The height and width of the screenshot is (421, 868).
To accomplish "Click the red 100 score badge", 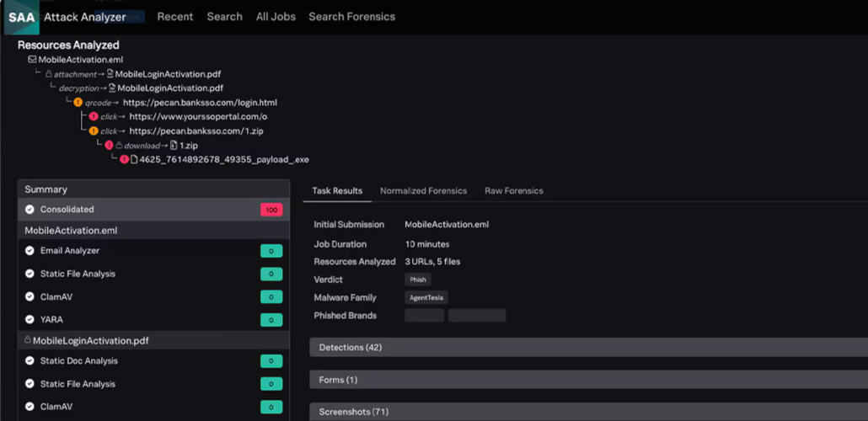I will click(271, 210).
